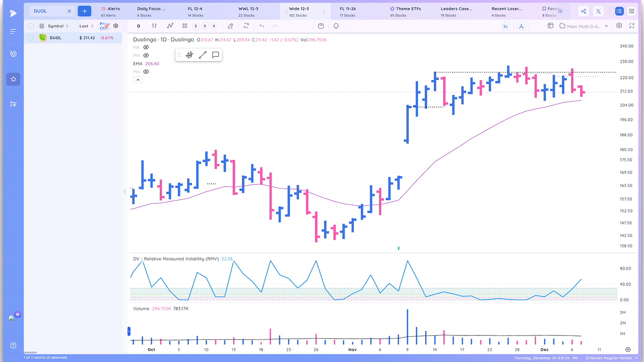
Task: Select the DUOL row in watchlist
Action: click(x=73, y=38)
